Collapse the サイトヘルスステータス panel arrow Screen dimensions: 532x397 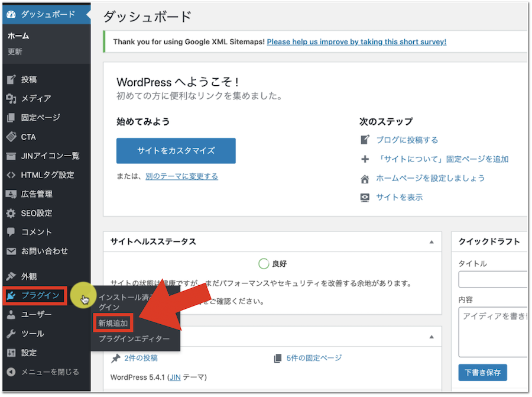point(432,242)
